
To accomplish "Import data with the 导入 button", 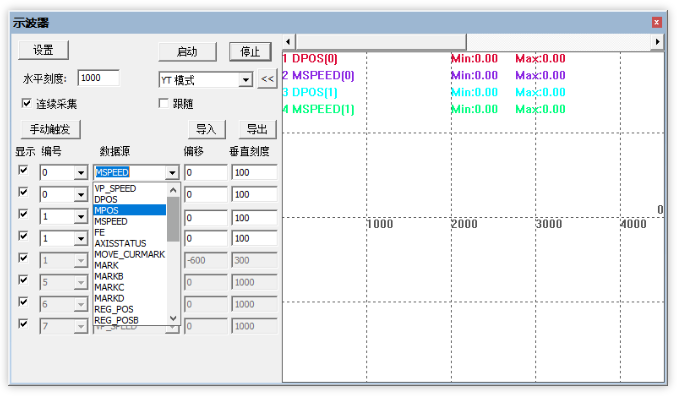I will pyautogui.click(x=206, y=129).
